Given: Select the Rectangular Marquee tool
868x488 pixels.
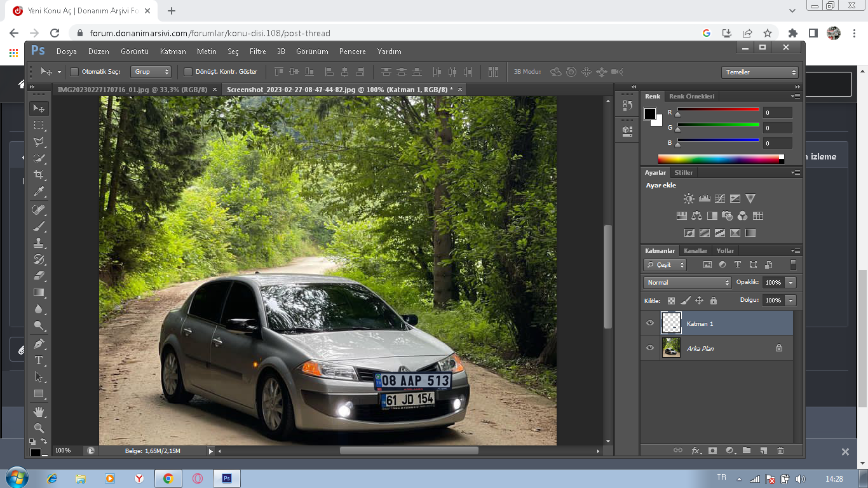Looking at the screenshot, I should pyautogui.click(x=39, y=125).
